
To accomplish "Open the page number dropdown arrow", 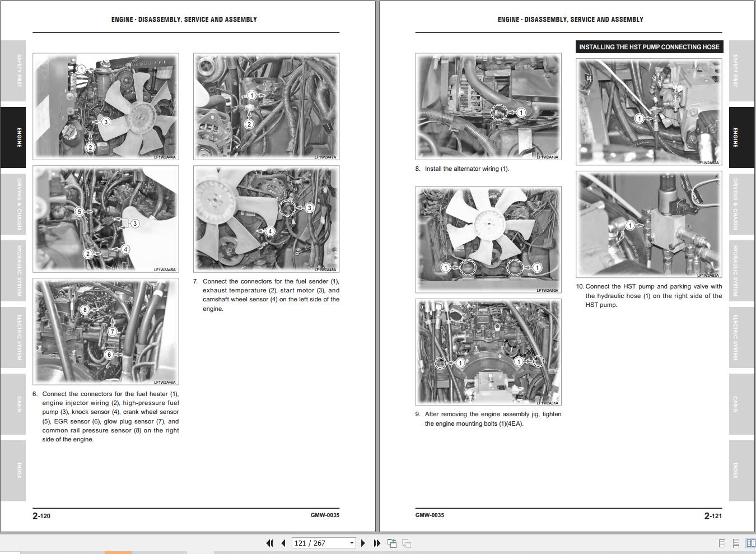I will [x=352, y=543].
